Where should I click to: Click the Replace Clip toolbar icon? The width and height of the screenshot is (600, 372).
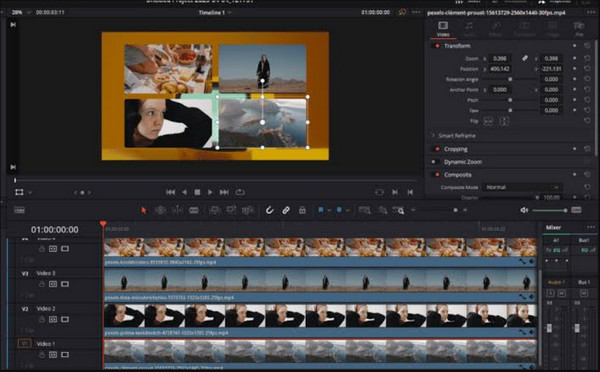click(248, 210)
